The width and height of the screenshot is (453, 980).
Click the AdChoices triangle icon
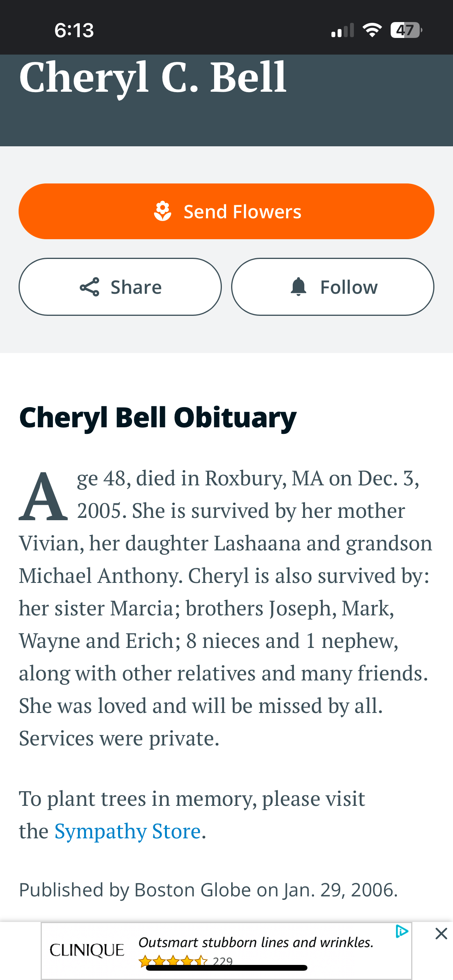(x=402, y=931)
